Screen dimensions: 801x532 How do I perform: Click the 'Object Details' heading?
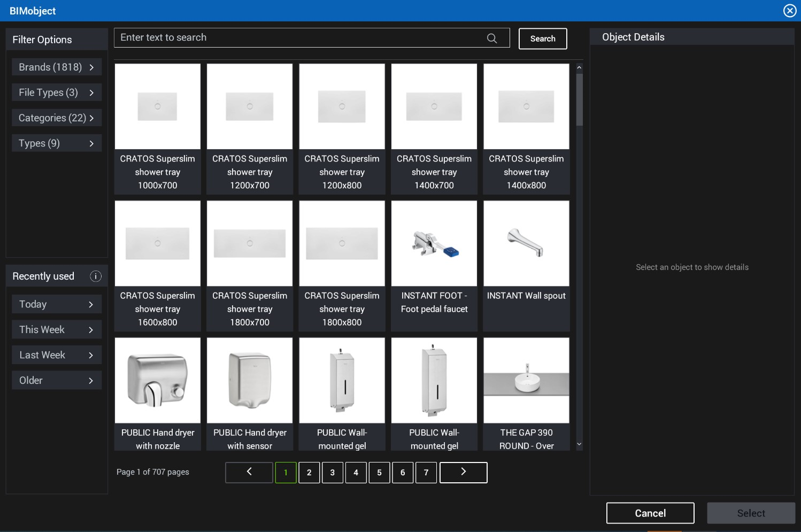coord(633,37)
